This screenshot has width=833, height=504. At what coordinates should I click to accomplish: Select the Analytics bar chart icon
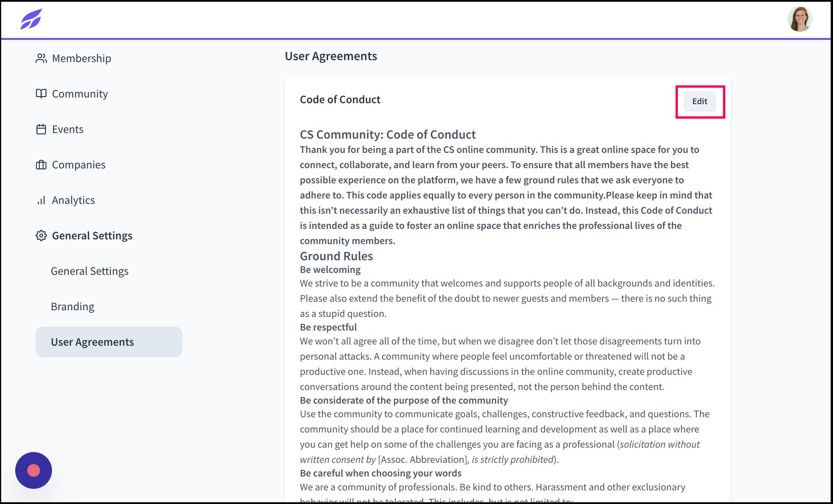41,200
